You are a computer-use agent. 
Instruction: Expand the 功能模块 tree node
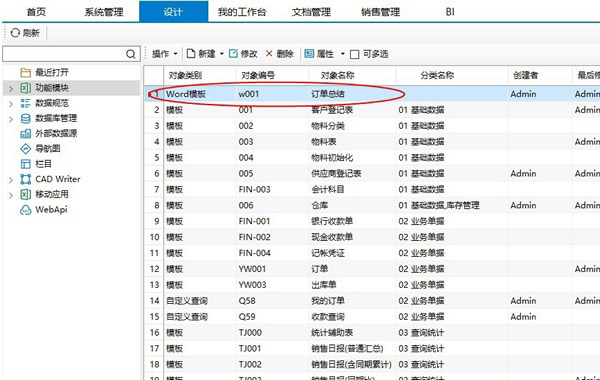tap(11, 89)
